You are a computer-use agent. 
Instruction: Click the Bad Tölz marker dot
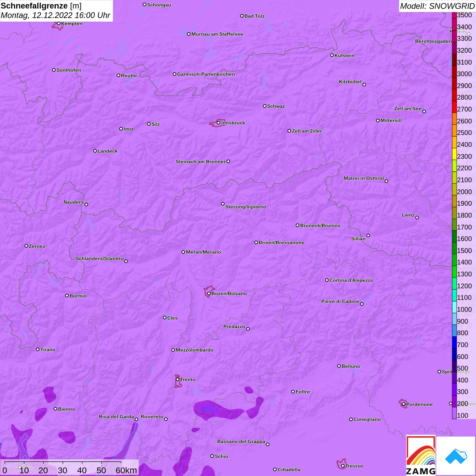tap(242, 16)
